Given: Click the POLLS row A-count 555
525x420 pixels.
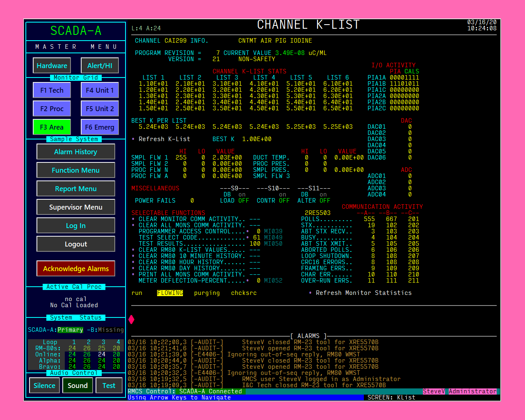Looking at the screenshot, I should point(369,219).
